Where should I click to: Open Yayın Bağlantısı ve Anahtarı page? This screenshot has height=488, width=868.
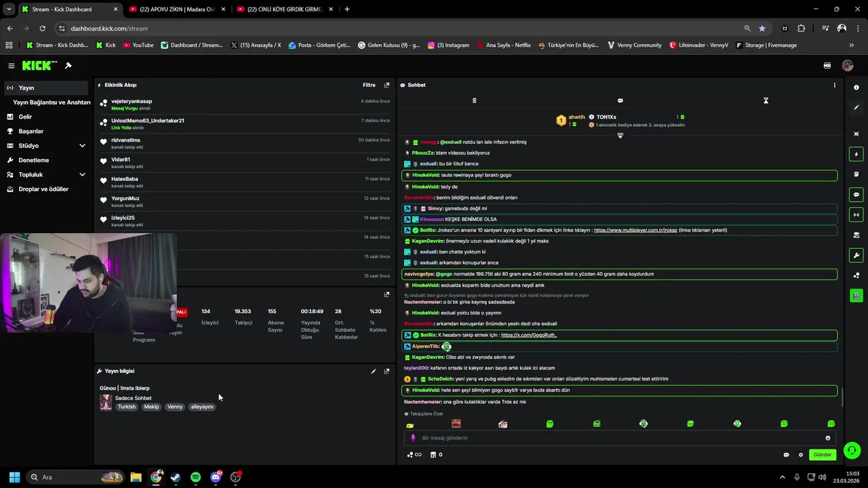click(x=52, y=102)
